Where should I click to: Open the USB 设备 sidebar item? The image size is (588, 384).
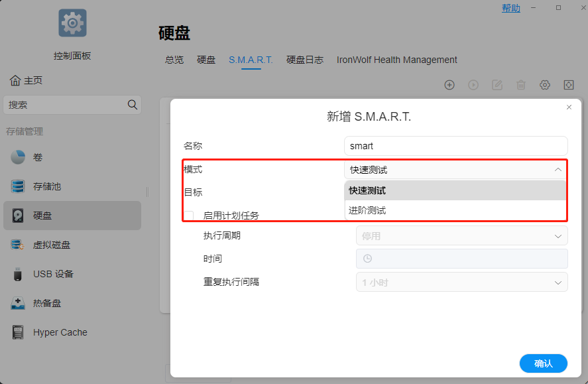53,274
